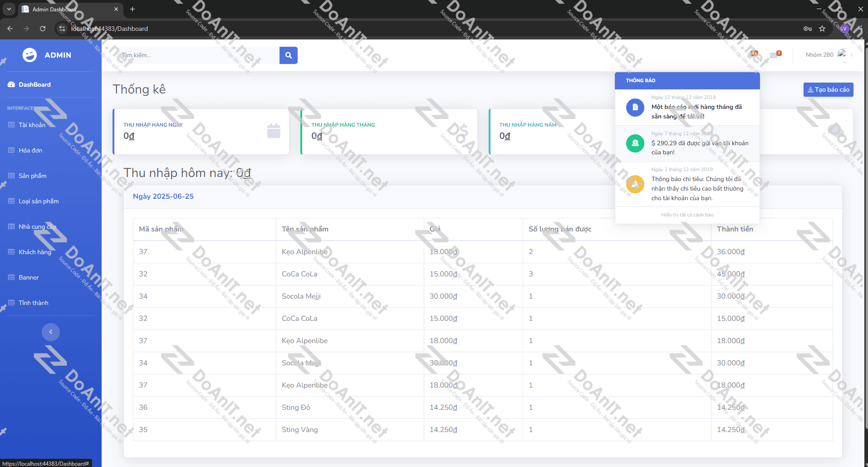Image resolution: width=868 pixels, height=467 pixels.
Task: Open a new browser tab
Action: [132, 9]
